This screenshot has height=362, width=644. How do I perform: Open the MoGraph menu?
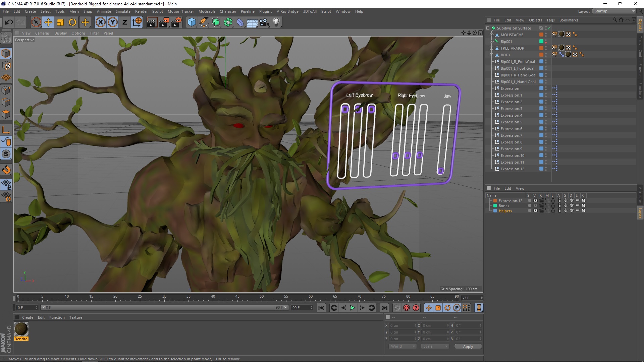coord(206,11)
